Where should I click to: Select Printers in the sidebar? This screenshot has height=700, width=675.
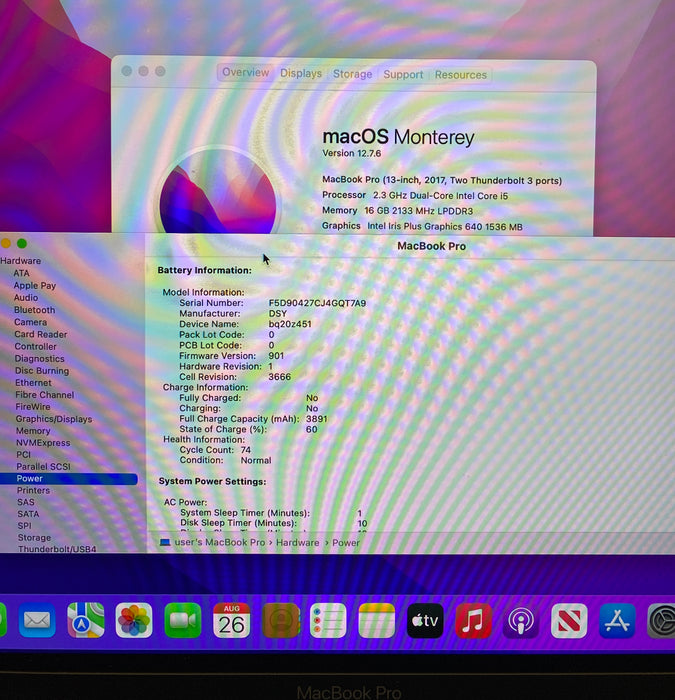click(x=33, y=490)
